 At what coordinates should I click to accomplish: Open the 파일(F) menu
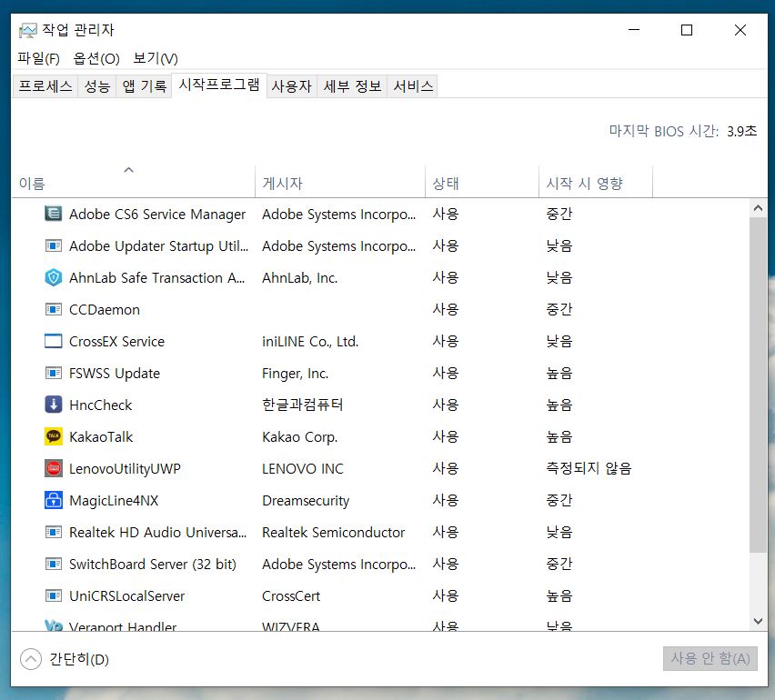click(38, 58)
